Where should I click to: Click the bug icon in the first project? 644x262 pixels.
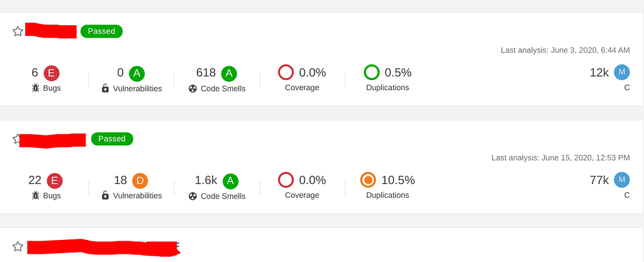(36, 88)
